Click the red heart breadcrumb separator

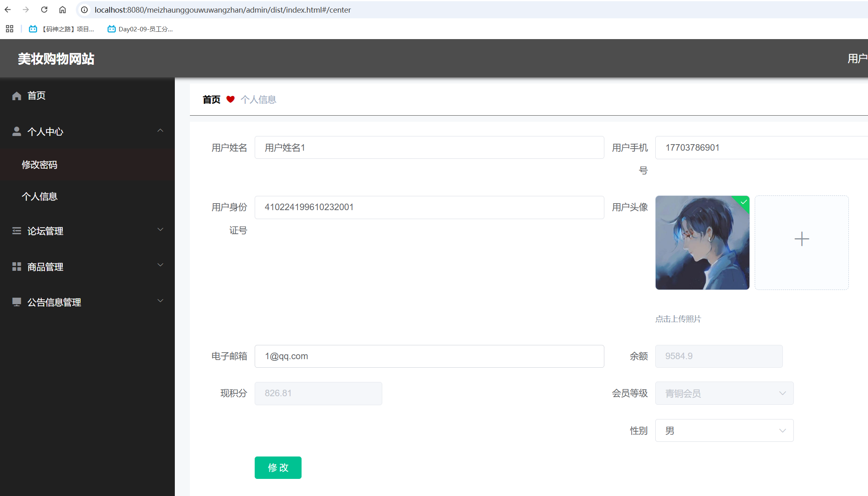pyautogui.click(x=230, y=99)
